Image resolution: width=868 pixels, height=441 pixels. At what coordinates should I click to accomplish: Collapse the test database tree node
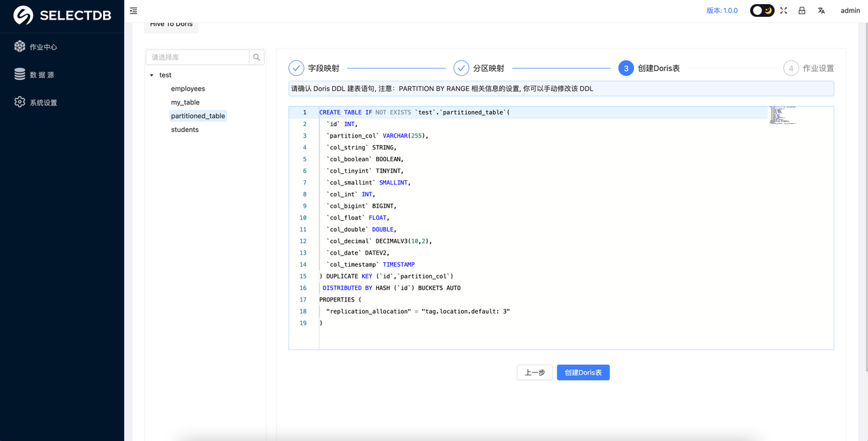pos(152,75)
